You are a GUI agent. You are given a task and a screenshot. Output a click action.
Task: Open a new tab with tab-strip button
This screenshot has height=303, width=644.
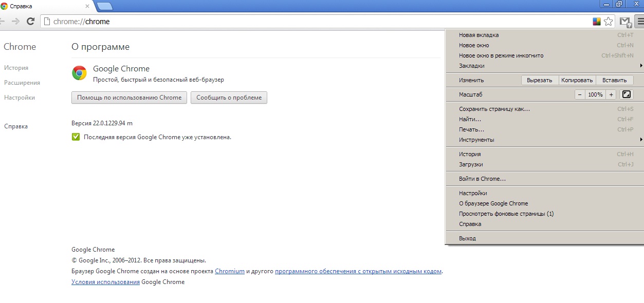point(104,6)
